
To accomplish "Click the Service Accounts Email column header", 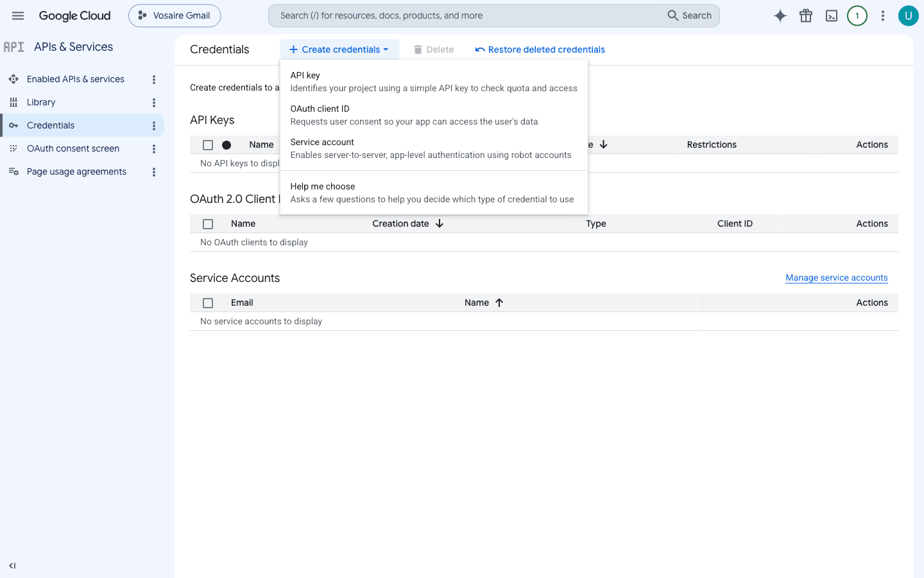I will coord(242,302).
